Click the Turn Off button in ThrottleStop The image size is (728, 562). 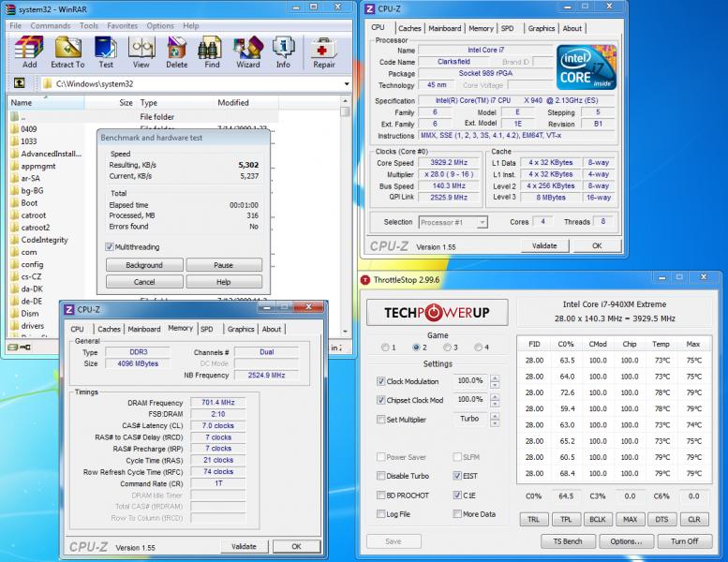click(x=684, y=541)
